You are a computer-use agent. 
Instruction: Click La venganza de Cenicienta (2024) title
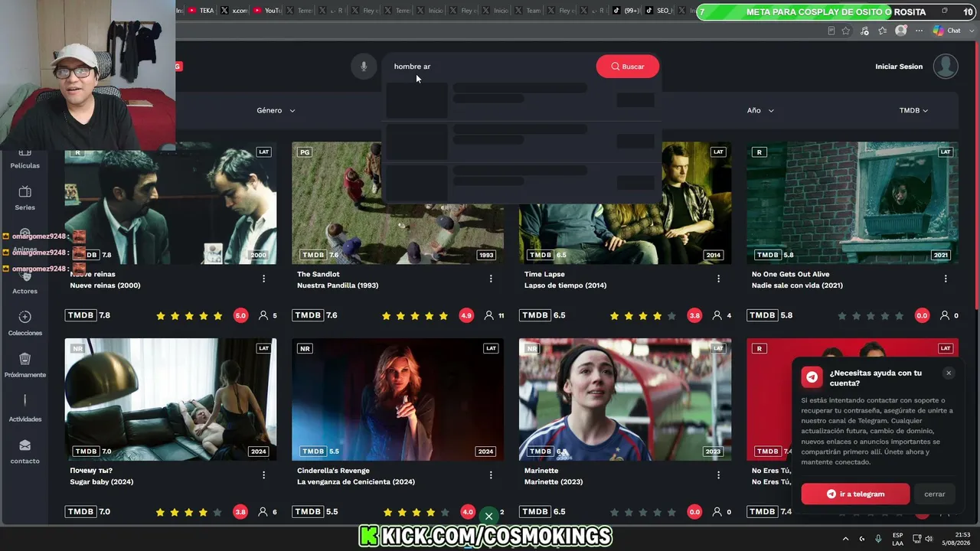point(356,482)
